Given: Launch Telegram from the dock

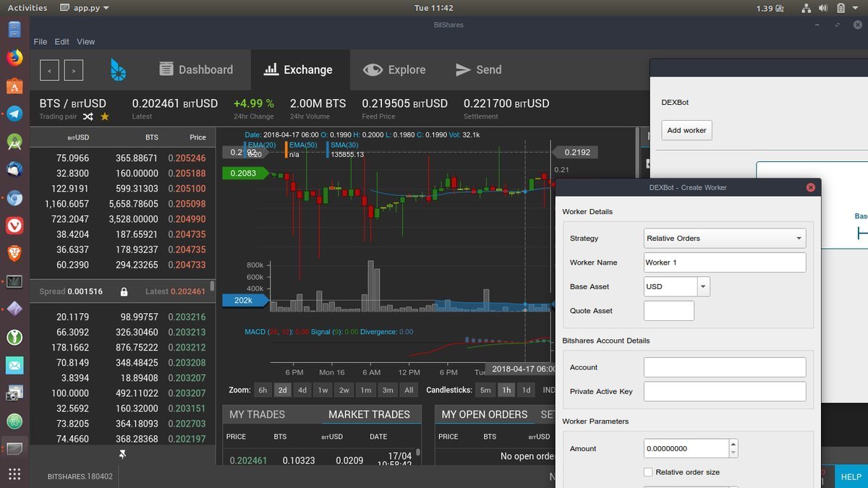Looking at the screenshot, I should [14, 114].
